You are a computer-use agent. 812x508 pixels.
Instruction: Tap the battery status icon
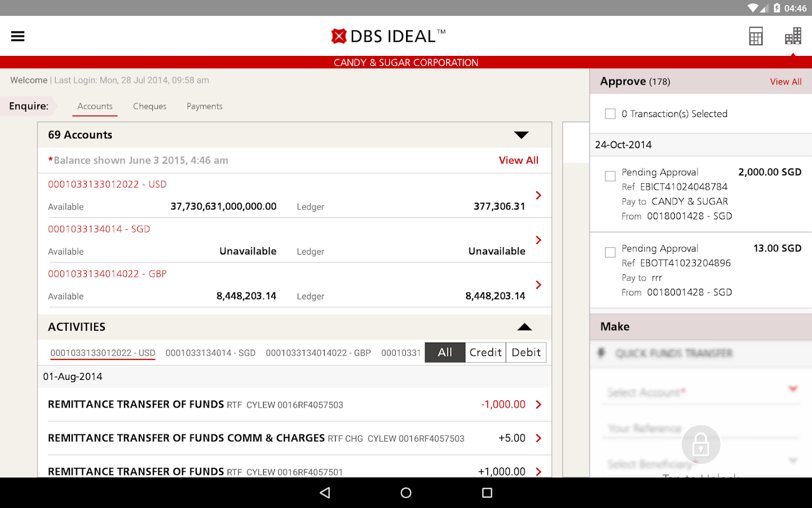coord(777,8)
